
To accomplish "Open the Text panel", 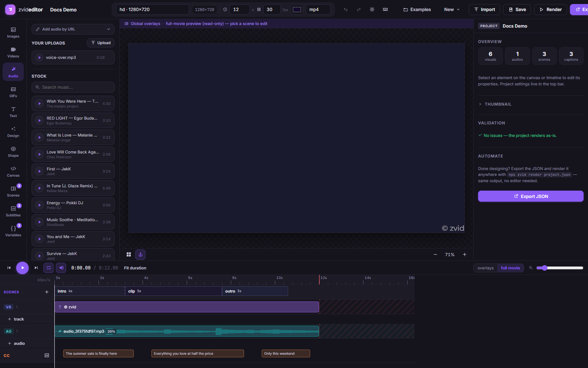I will coord(13,112).
